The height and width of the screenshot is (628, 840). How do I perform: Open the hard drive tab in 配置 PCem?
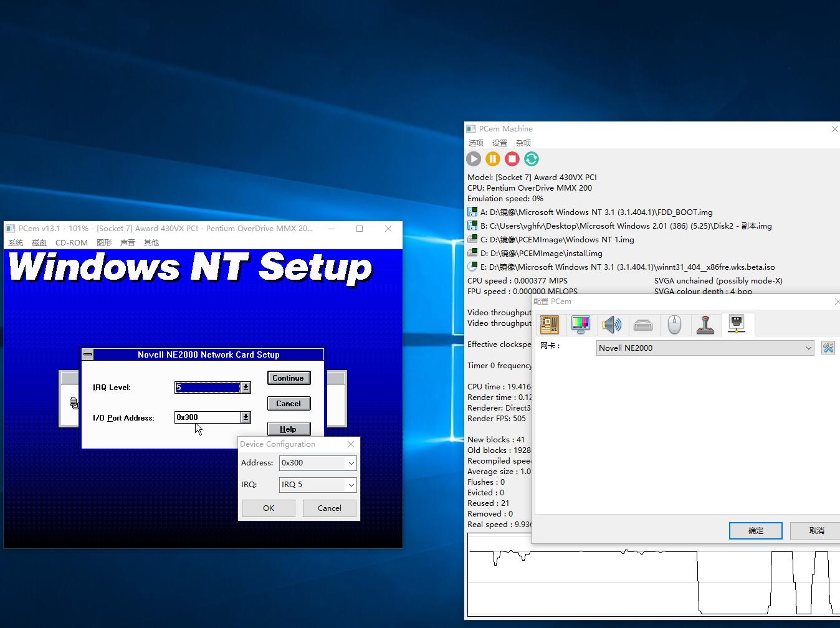pos(642,324)
